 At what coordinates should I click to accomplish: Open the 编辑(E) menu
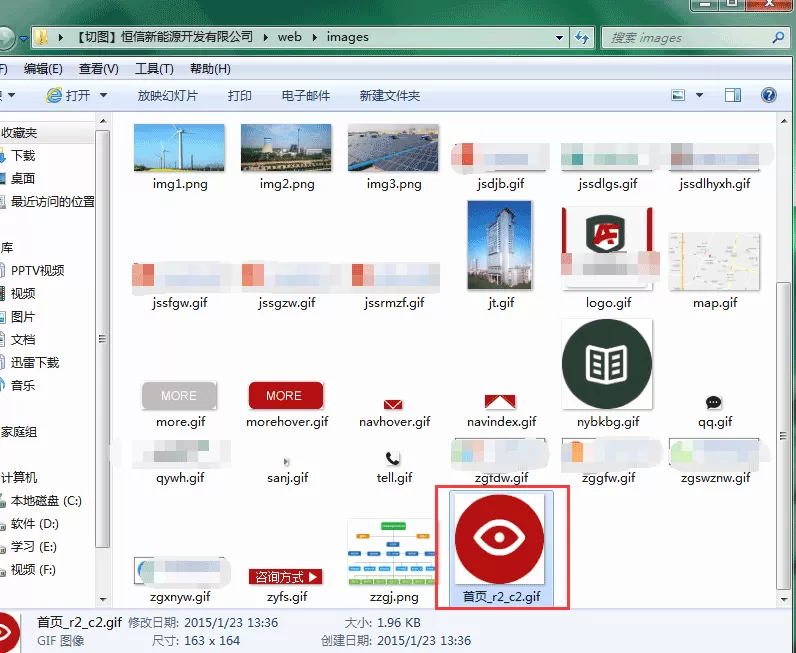(43, 69)
